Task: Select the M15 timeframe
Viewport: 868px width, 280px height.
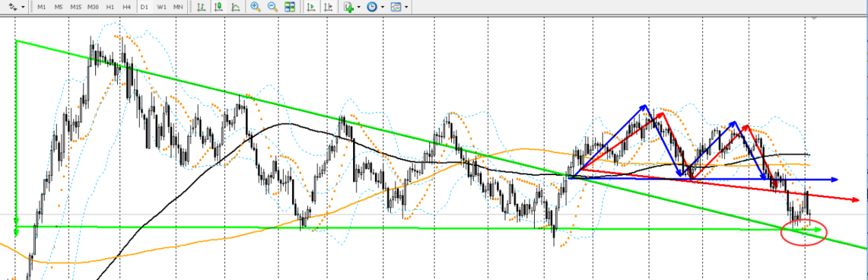Action: click(75, 7)
